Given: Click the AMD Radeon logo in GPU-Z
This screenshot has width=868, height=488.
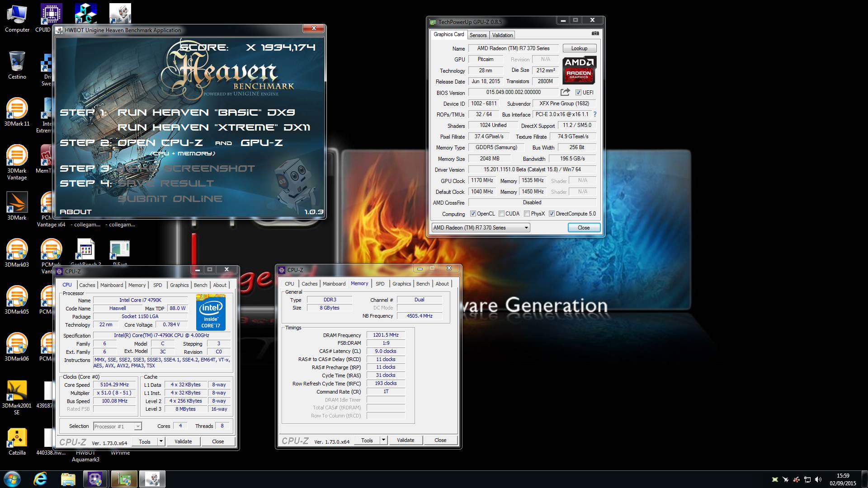Looking at the screenshot, I should (579, 70).
